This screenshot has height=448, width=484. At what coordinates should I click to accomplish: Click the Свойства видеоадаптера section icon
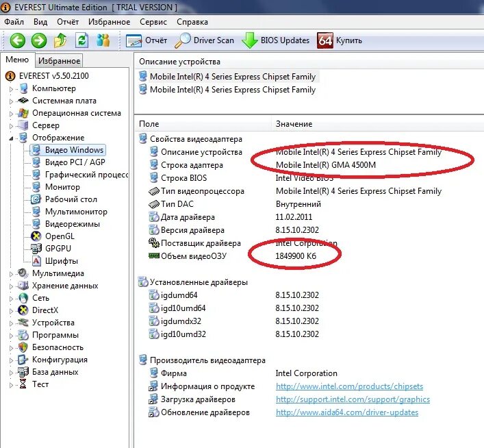142,139
